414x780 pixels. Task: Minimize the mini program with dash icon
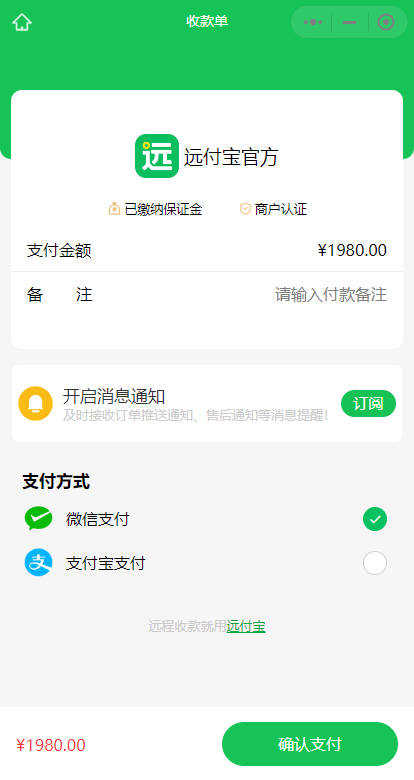349,22
